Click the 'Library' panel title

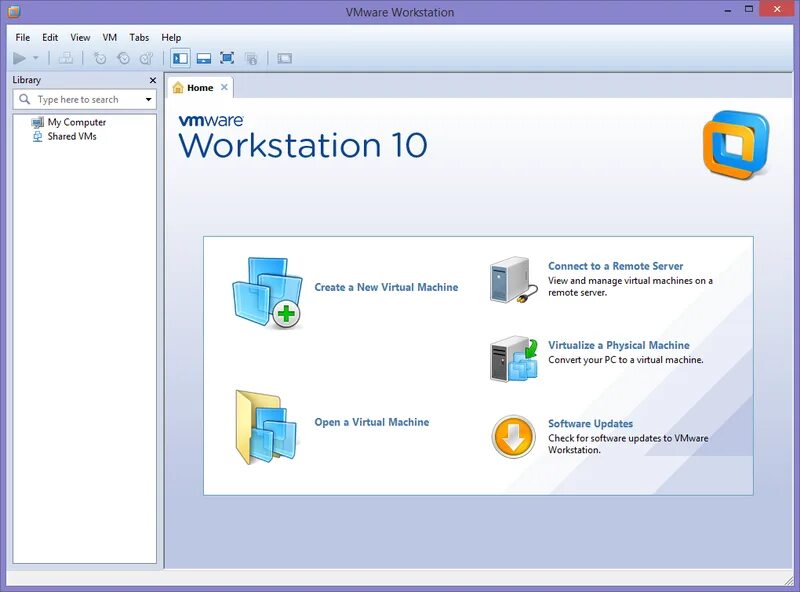coord(27,80)
